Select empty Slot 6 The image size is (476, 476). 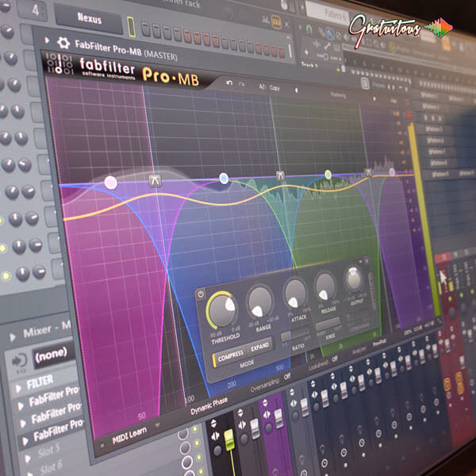point(52,466)
